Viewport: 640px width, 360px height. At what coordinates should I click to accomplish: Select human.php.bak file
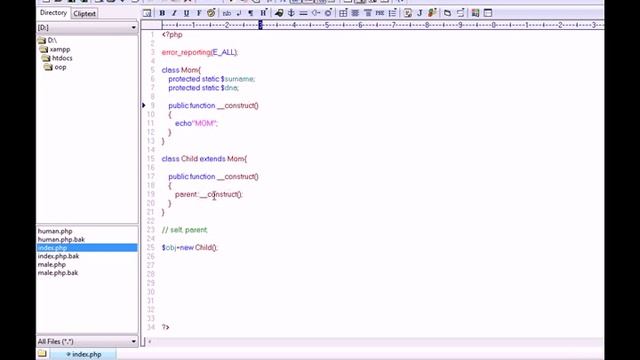(61, 240)
